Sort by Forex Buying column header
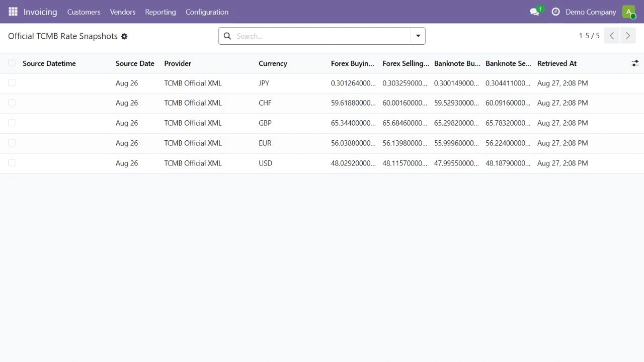Viewport: 644px width, 362px height. click(353, 63)
